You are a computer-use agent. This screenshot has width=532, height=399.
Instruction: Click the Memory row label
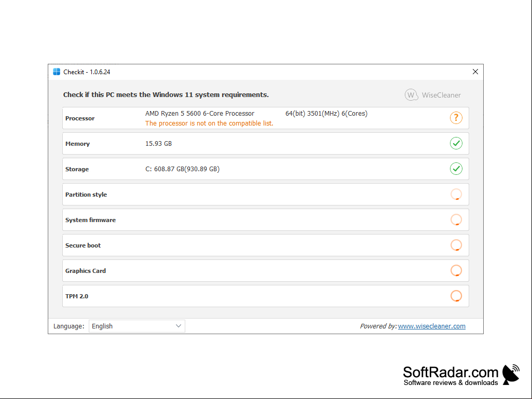coord(77,144)
